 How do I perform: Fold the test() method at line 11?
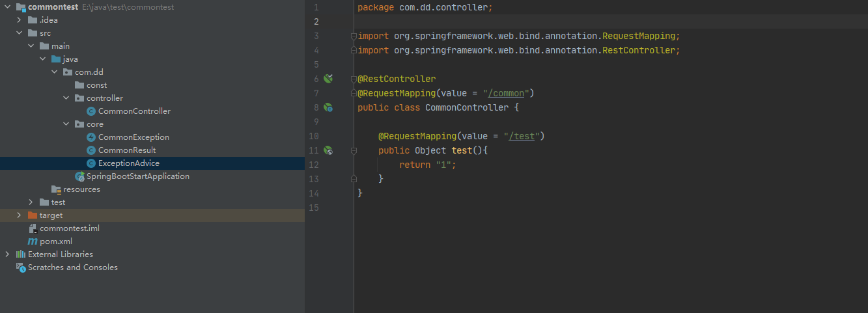pos(354,150)
